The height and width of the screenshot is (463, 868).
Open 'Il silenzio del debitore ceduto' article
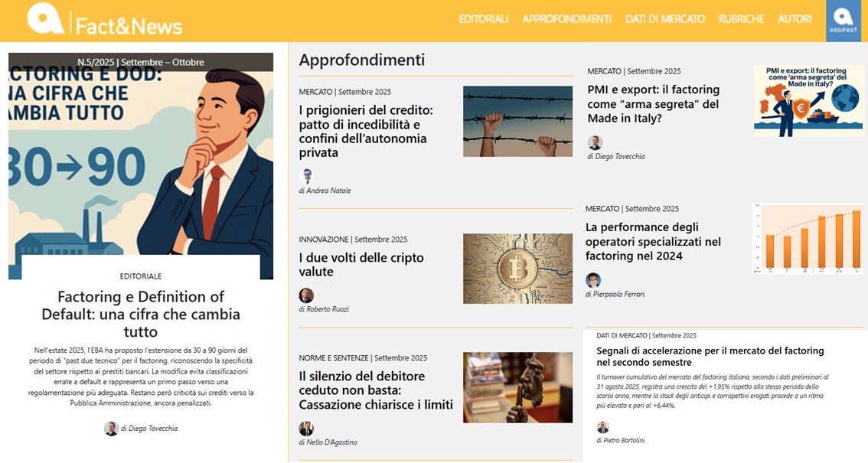coord(375,390)
